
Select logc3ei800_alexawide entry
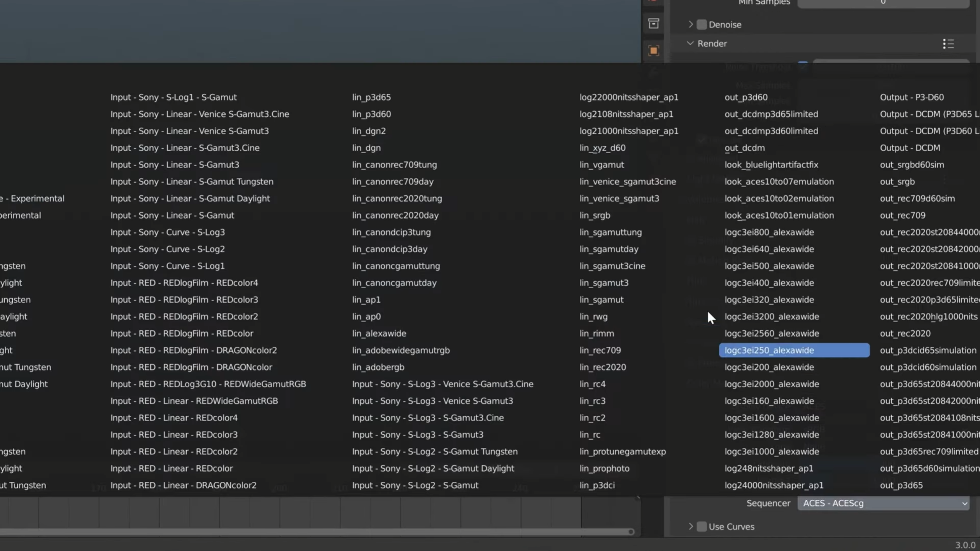tap(769, 232)
